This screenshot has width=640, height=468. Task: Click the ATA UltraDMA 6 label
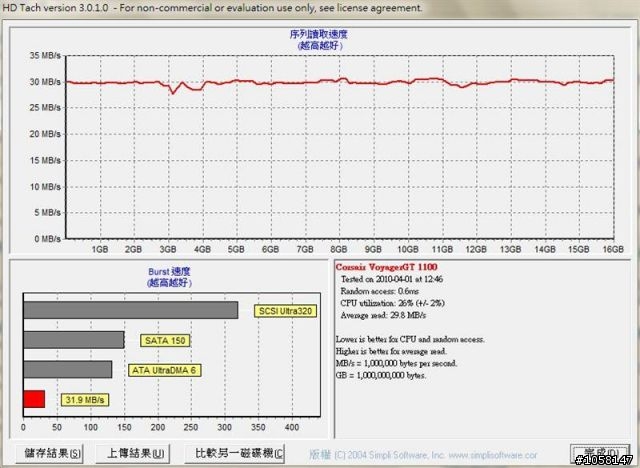click(164, 370)
